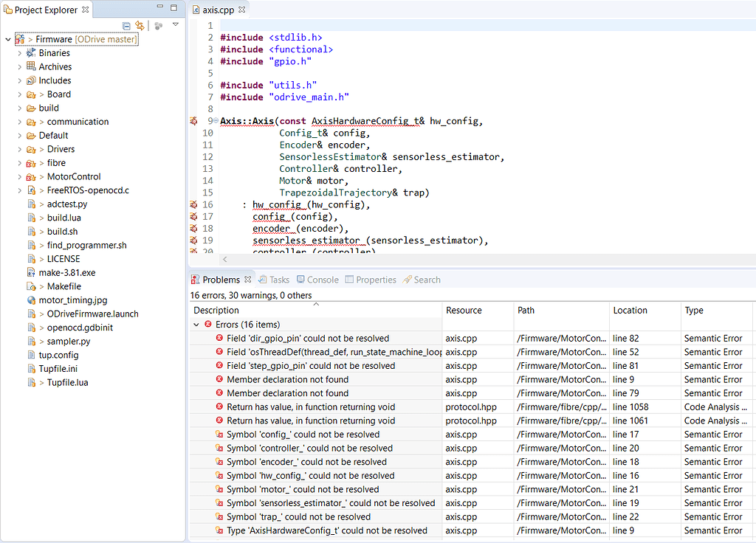Expand the MotorControl folder

[x=20, y=177]
